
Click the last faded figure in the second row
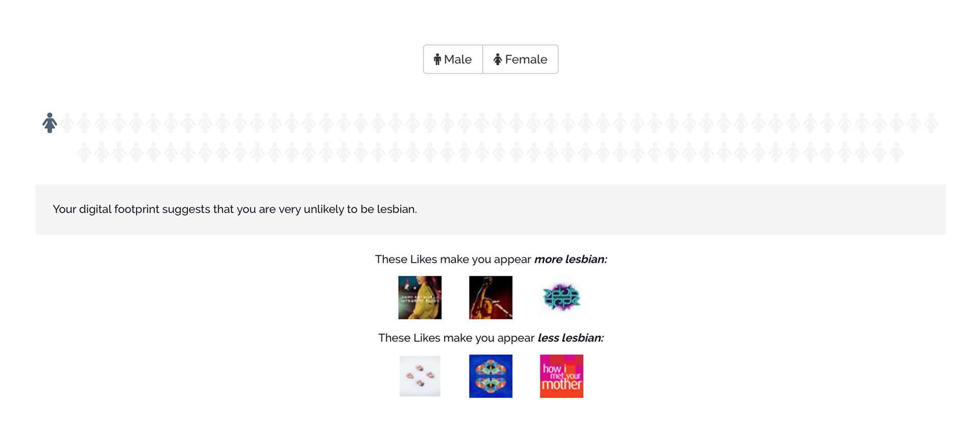(x=896, y=152)
